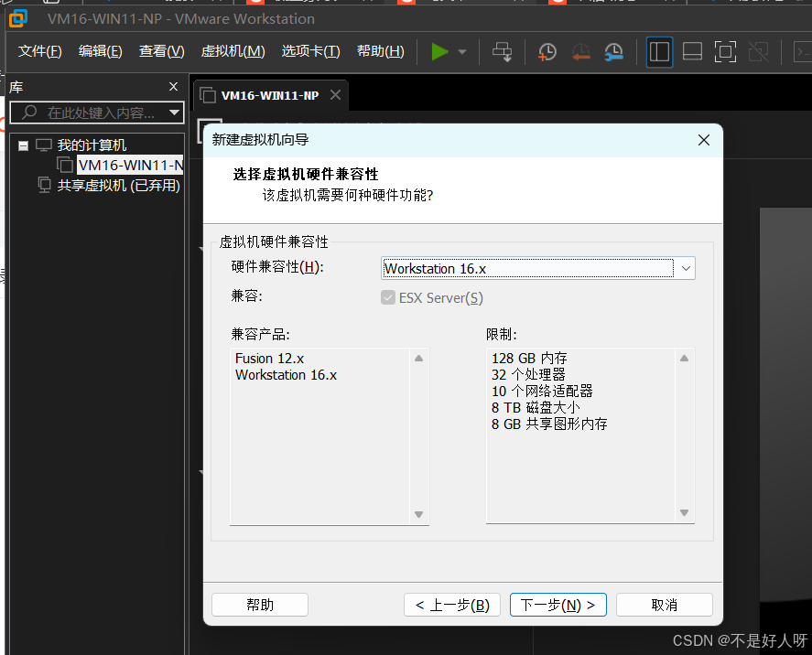Click the revert to snapshot icon
This screenshot has height=655, width=812.
click(x=580, y=52)
